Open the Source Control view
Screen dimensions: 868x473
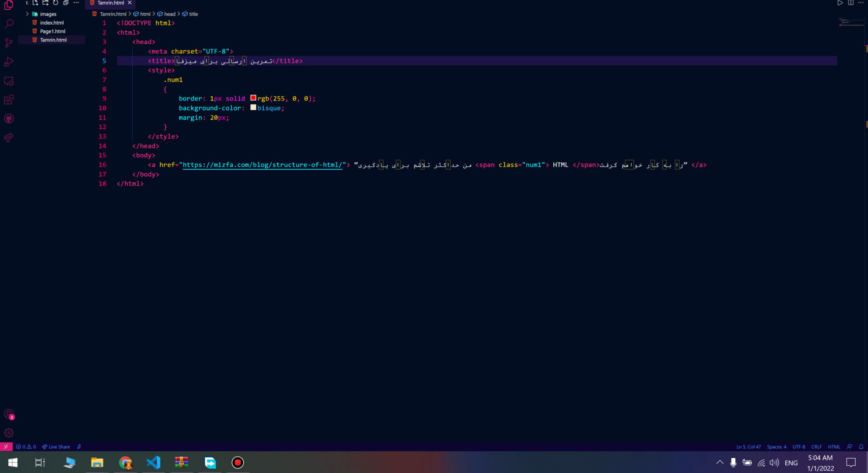[8, 43]
